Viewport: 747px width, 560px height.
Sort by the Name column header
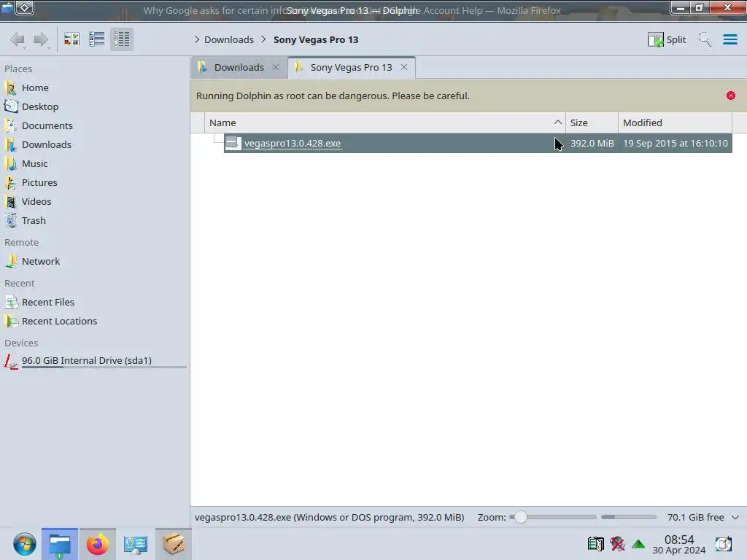(385, 122)
